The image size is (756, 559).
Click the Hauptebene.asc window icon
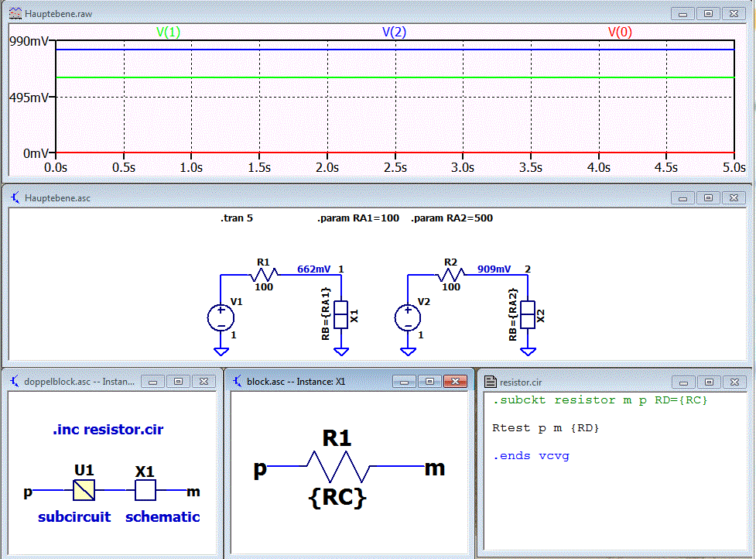[15, 197]
